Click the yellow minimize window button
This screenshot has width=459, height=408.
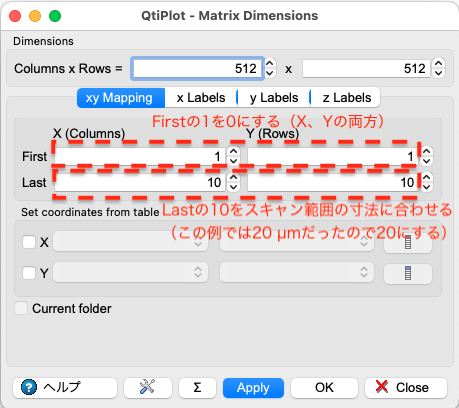coord(35,16)
